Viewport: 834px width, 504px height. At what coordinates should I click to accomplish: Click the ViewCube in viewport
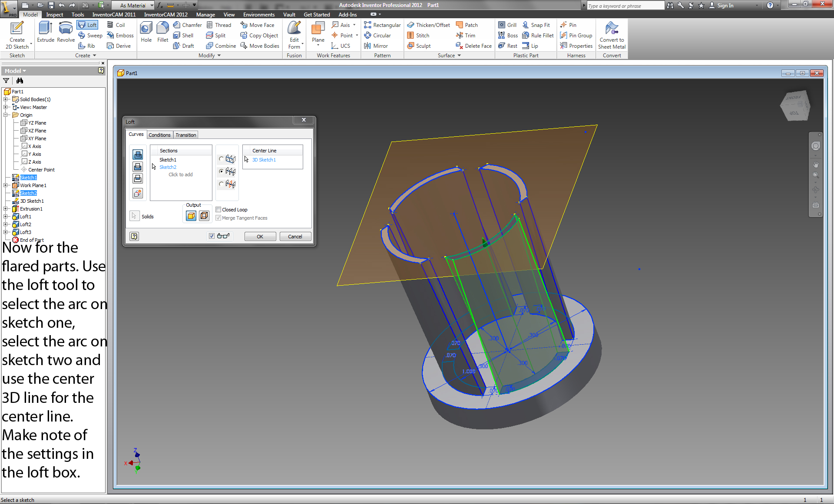795,105
